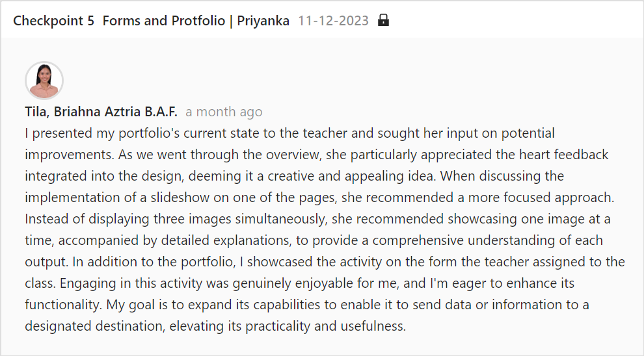Open the 'Checkpoint 5' title text
The height and width of the screenshot is (356, 644).
click(x=54, y=21)
